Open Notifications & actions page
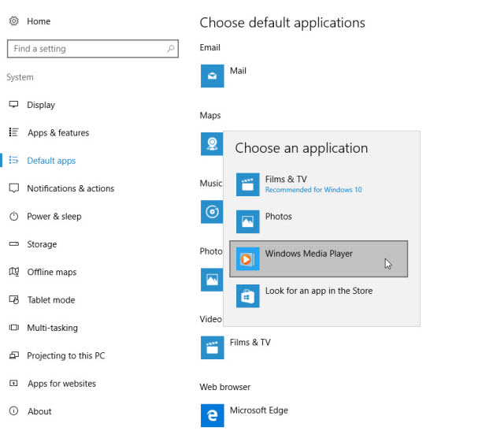Viewport: 504px width, 431px height. click(70, 188)
